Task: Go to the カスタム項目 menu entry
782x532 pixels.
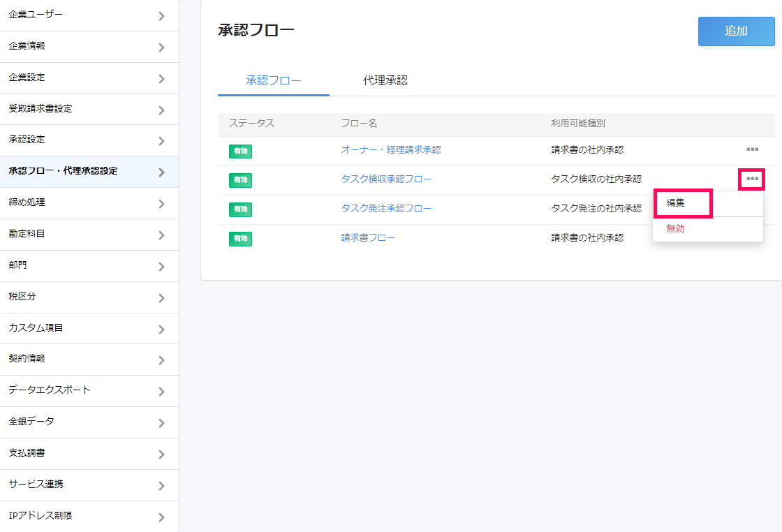Action: click(x=89, y=329)
